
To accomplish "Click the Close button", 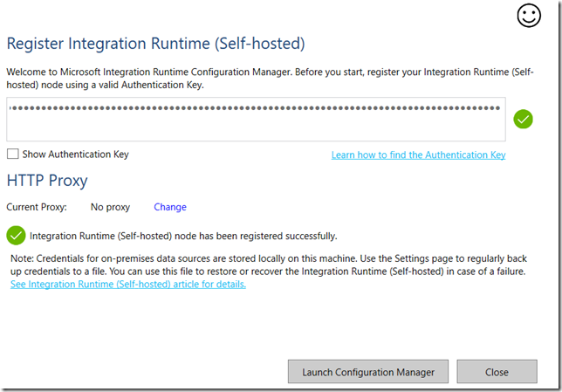I will click(497, 372).
